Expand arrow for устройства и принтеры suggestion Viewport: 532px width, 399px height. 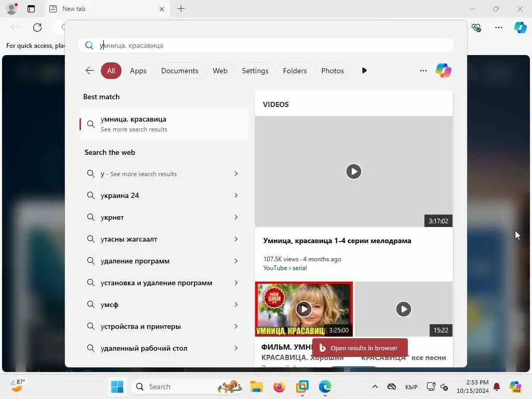tap(236, 326)
